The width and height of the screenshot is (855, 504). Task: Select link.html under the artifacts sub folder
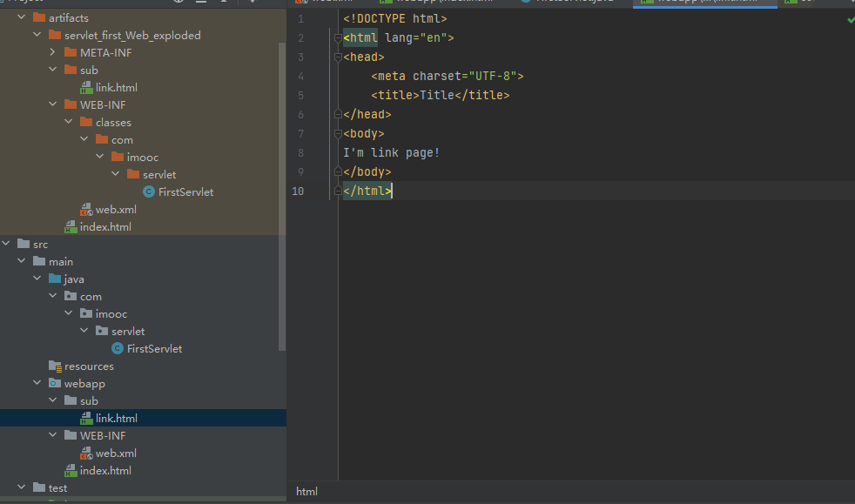click(x=116, y=88)
